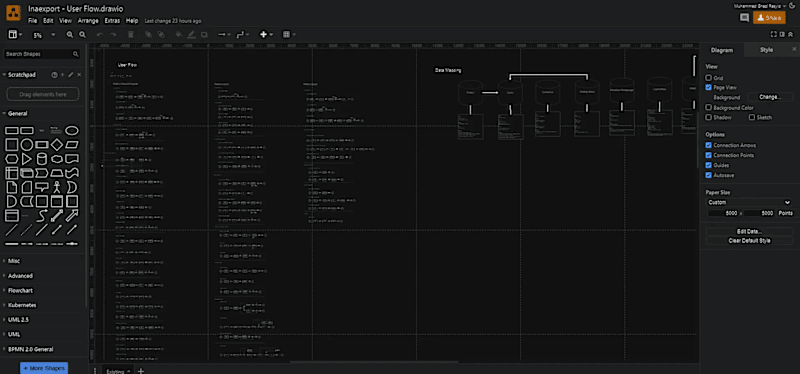Click the Scratchpad help question mark icon
Viewport: 800px width, 374px height.
[x=54, y=75]
